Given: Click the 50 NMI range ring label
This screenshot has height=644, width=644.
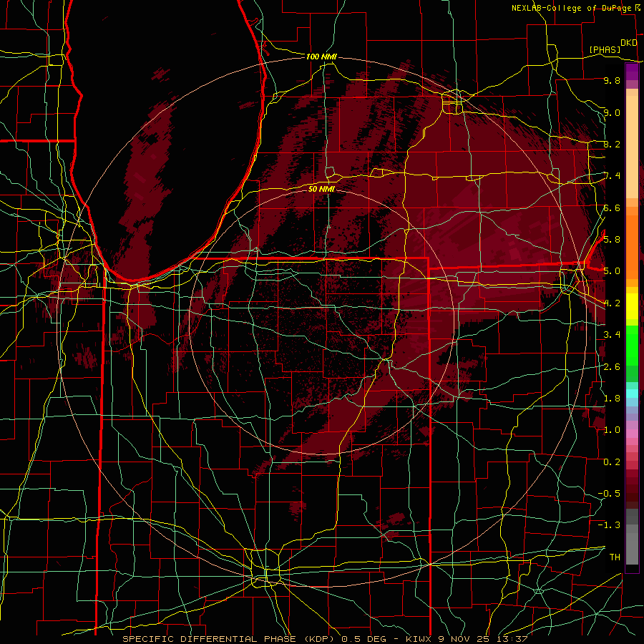Looking at the screenshot, I should point(321,189).
